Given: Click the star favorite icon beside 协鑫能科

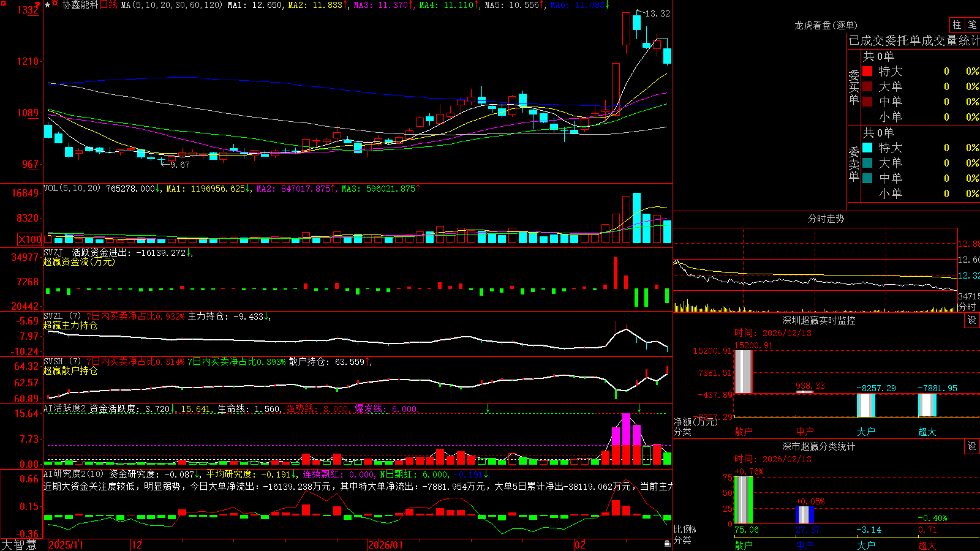Looking at the screenshot, I should coord(48,5).
